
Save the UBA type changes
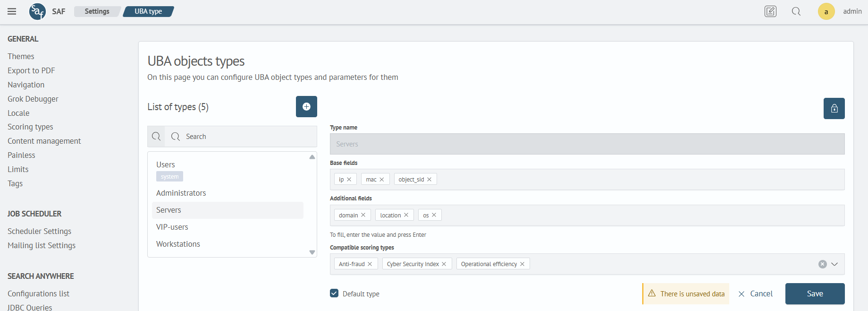[815, 294]
